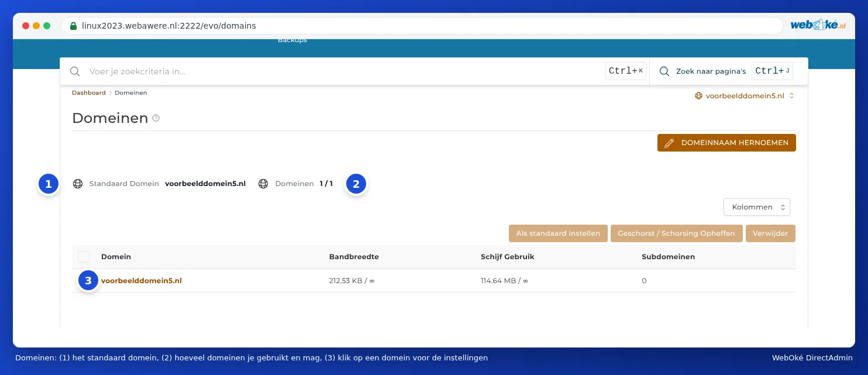This screenshot has width=868, height=375.
Task: Click the green maximize window button
Action: [x=47, y=26]
